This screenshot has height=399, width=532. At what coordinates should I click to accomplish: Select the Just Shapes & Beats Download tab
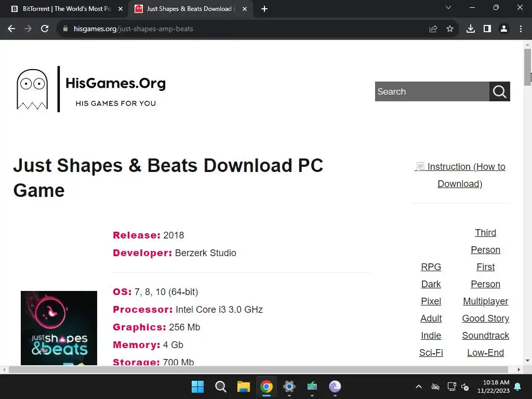click(x=190, y=9)
